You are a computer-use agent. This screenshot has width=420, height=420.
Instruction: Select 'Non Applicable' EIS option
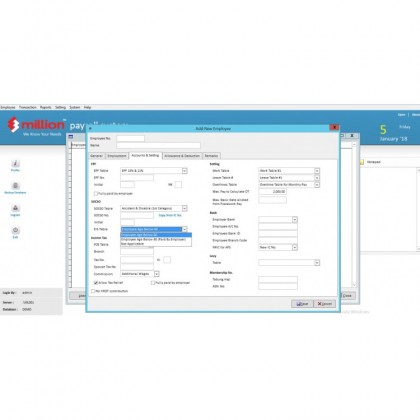tap(156, 244)
